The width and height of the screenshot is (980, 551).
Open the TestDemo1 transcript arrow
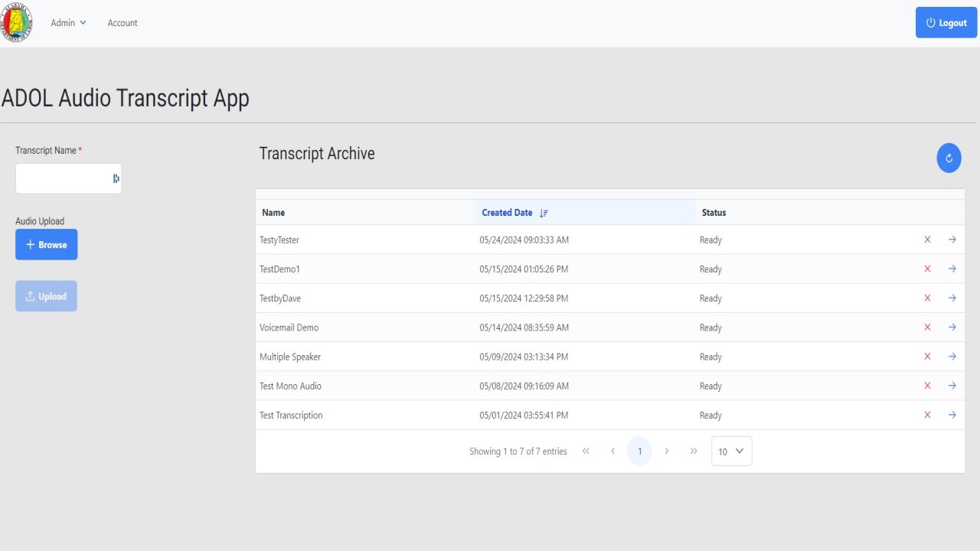coord(952,269)
